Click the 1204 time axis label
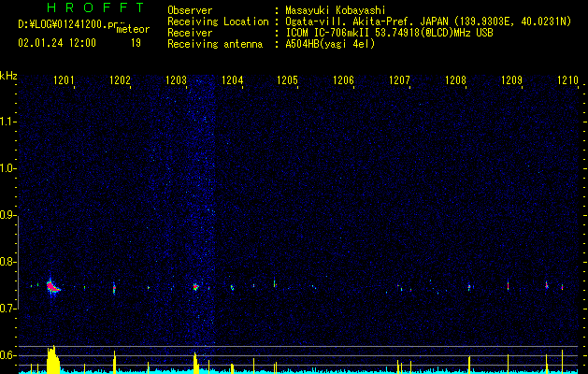This screenshot has height=374, width=588. [232, 79]
